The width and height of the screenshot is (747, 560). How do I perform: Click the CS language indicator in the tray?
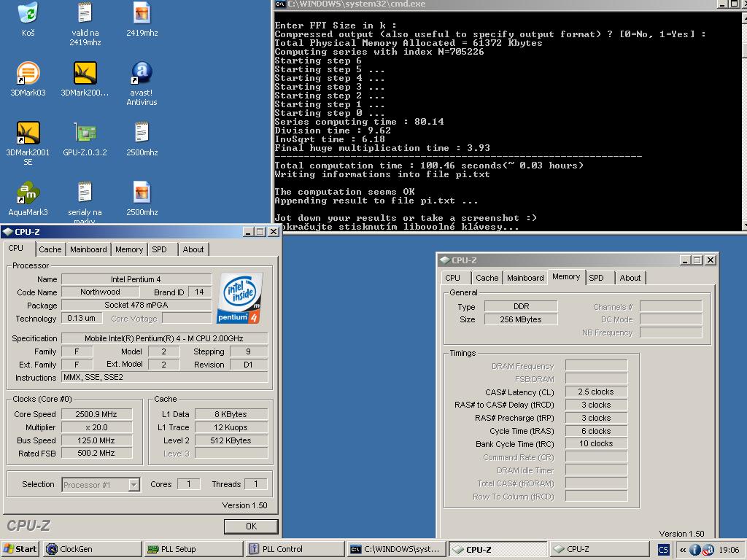pyautogui.click(x=663, y=550)
